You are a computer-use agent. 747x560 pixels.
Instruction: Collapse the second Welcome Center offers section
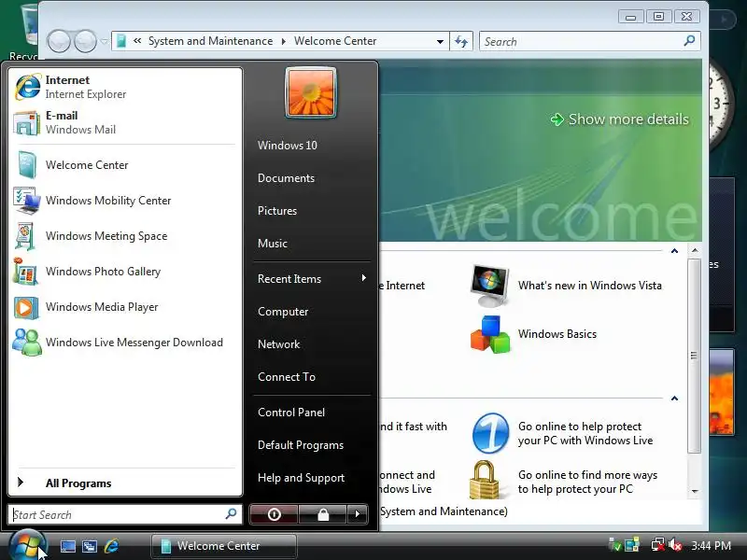pyautogui.click(x=674, y=399)
